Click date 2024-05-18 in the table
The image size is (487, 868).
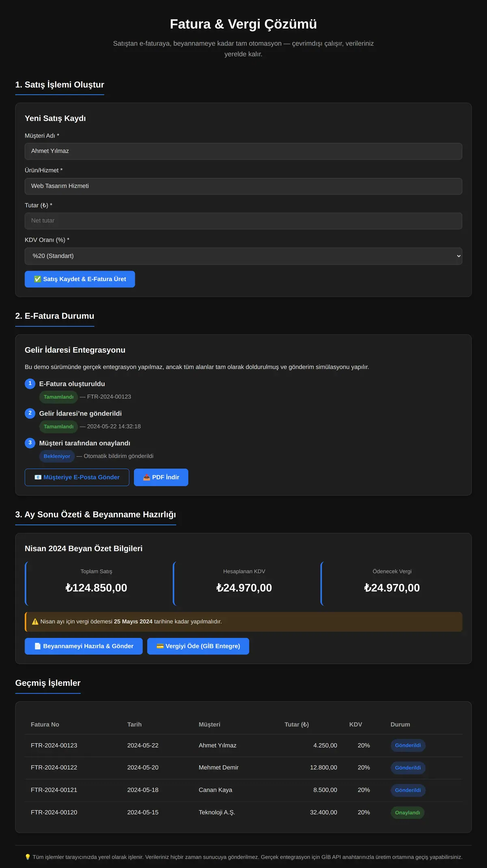point(143,790)
